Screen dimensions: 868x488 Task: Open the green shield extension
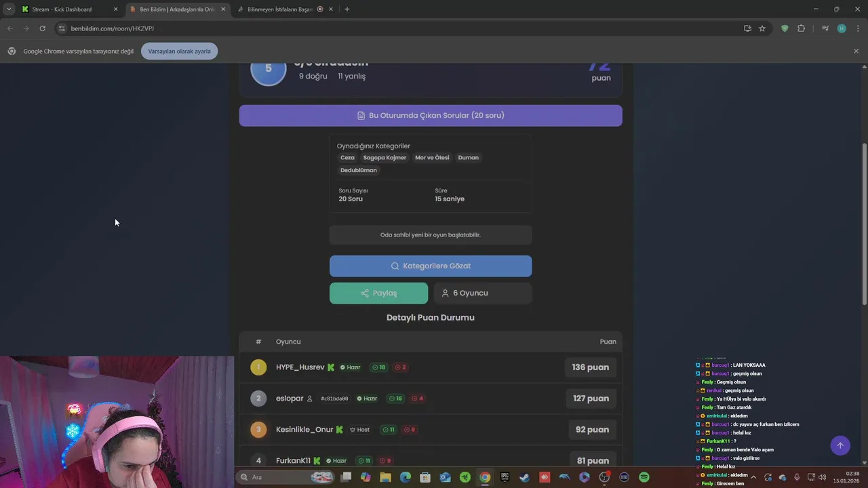coord(785,28)
